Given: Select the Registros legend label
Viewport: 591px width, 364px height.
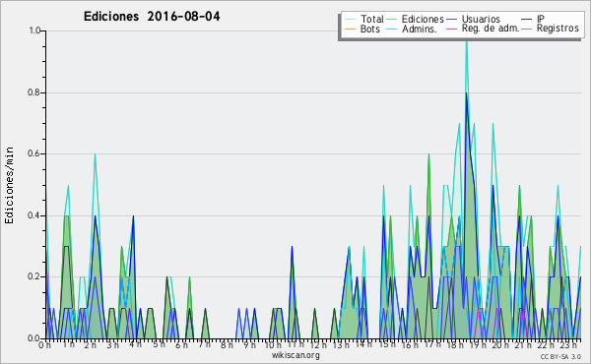Looking at the screenshot, I should [558, 29].
